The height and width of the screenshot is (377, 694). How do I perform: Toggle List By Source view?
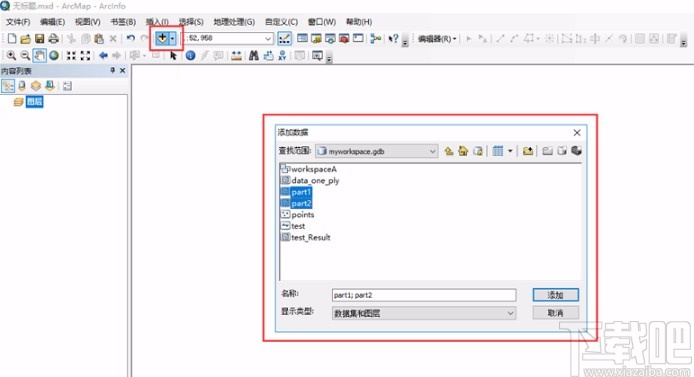[x=22, y=86]
